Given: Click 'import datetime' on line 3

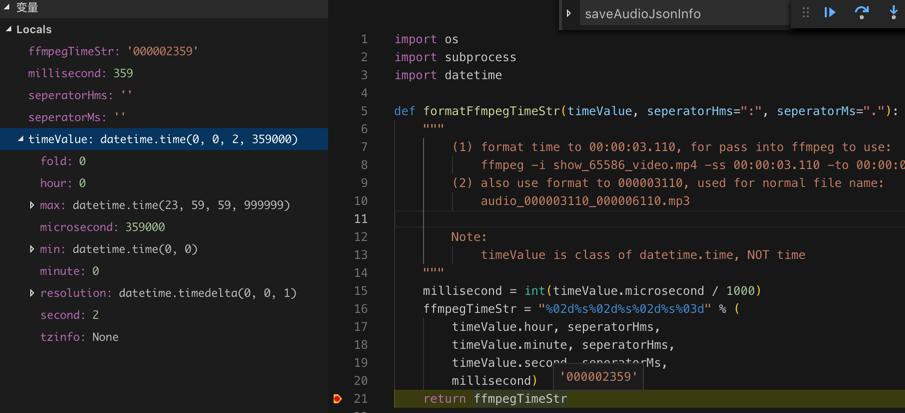Looking at the screenshot, I should (448, 75).
